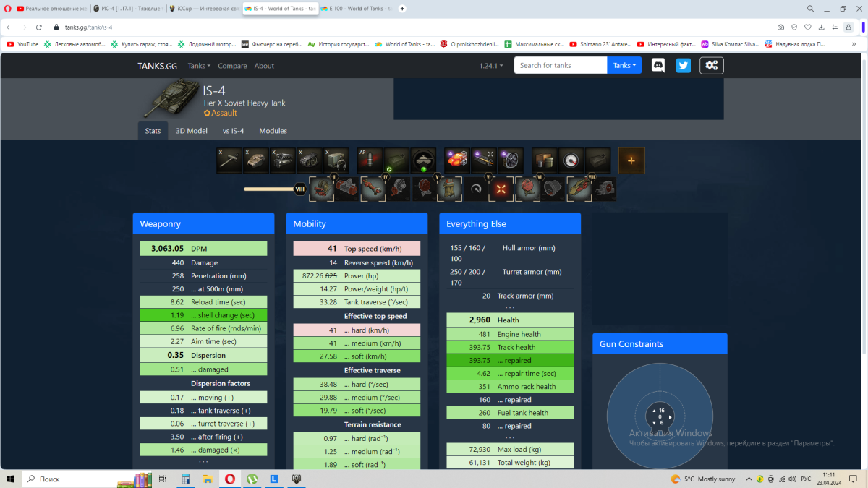Toggle the second tier VIII field modification icon
The height and width of the screenshot is (488, 868).
(x=604, y=189)
